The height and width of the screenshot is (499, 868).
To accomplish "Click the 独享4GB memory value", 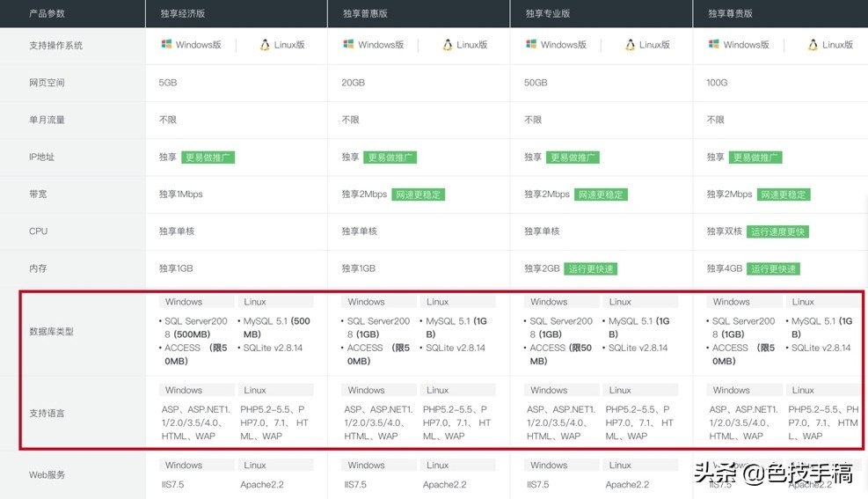I will (725, 268).
